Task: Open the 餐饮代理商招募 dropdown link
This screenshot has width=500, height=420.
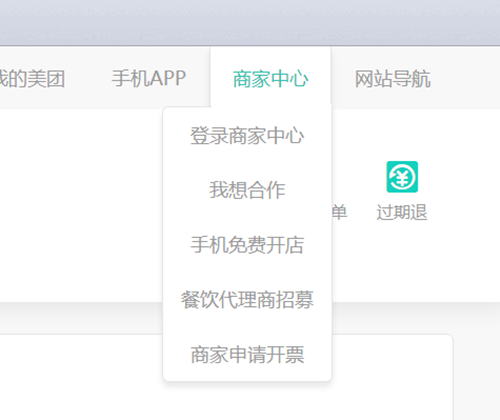Action: [x=247, y=299]
